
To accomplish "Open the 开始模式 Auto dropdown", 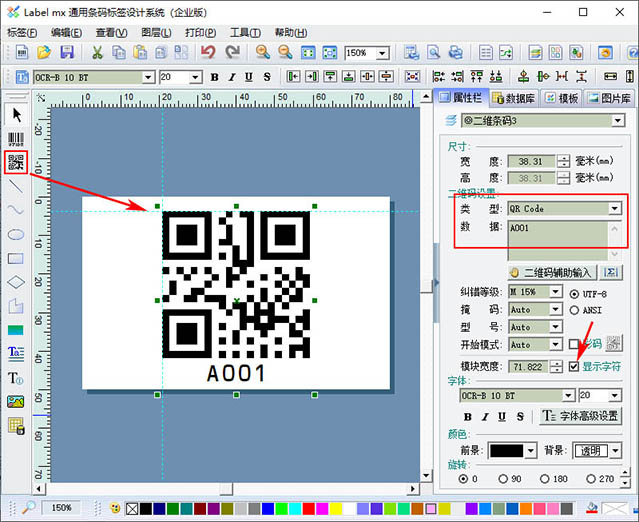I will [555, 344].
